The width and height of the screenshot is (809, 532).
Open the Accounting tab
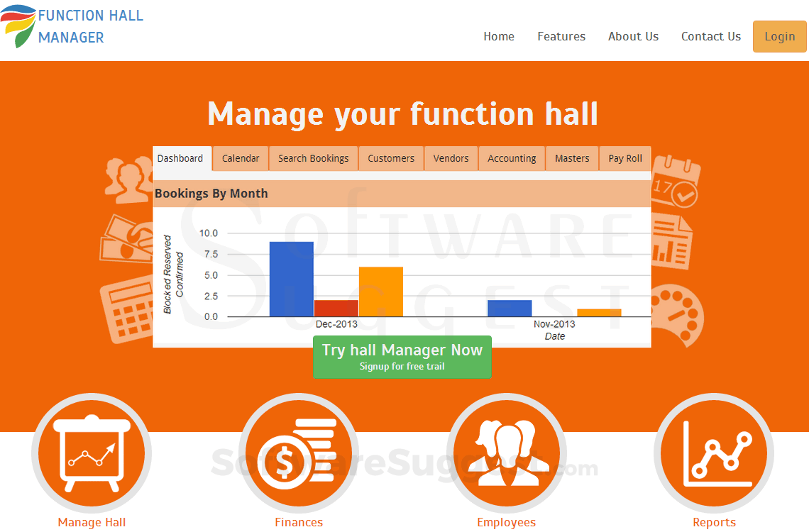pos(512,158)
